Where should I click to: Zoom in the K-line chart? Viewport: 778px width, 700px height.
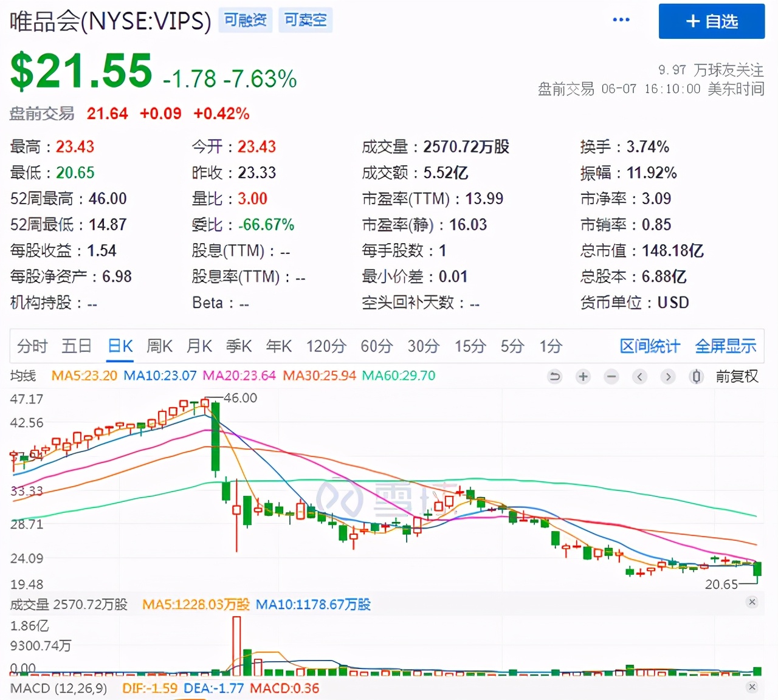pos(583,377)
